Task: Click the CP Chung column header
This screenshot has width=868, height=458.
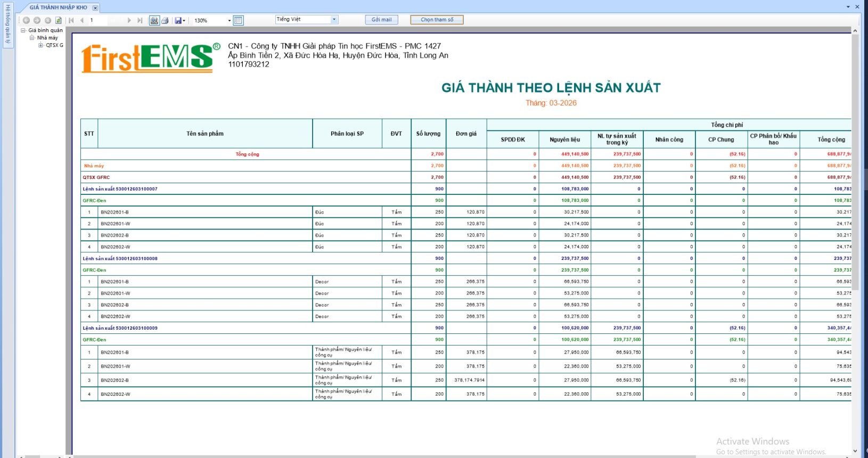Action: point(721,140)
